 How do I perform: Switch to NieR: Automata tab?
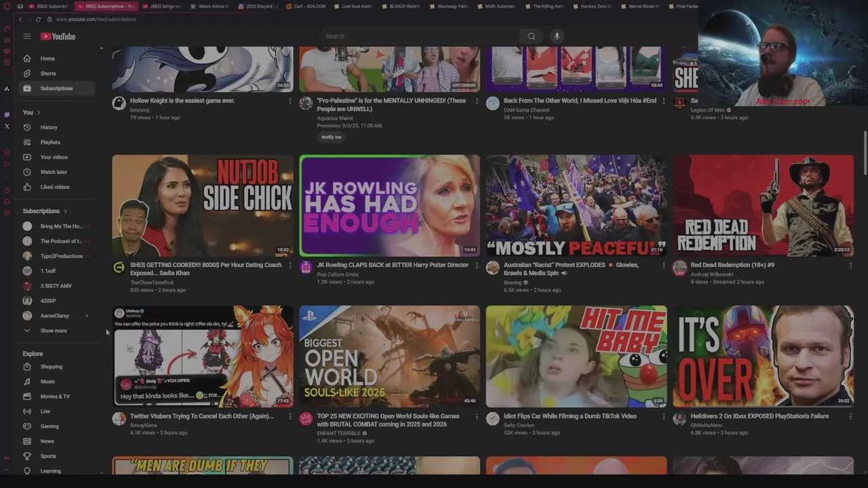(497, 6)
